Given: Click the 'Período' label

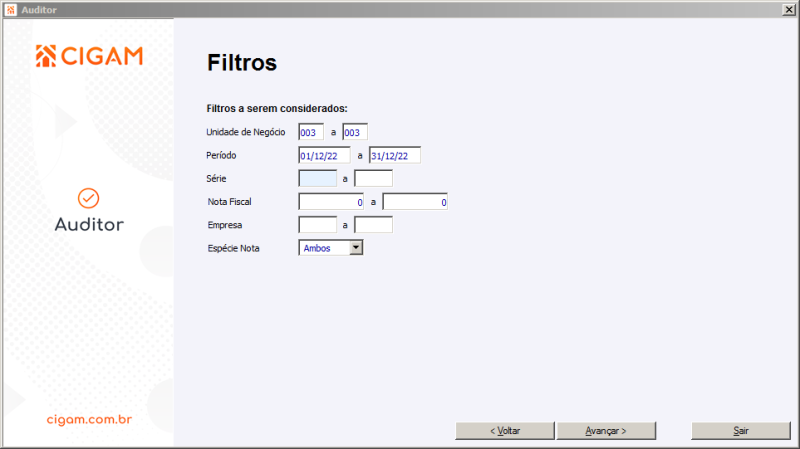Looking at the screenshot, I should (x=221, y=155).
